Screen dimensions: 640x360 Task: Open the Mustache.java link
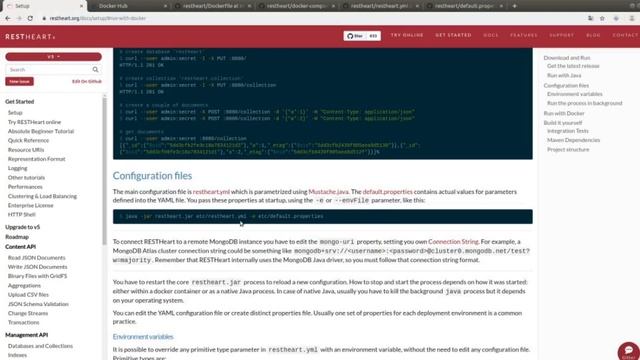(329, 192)
